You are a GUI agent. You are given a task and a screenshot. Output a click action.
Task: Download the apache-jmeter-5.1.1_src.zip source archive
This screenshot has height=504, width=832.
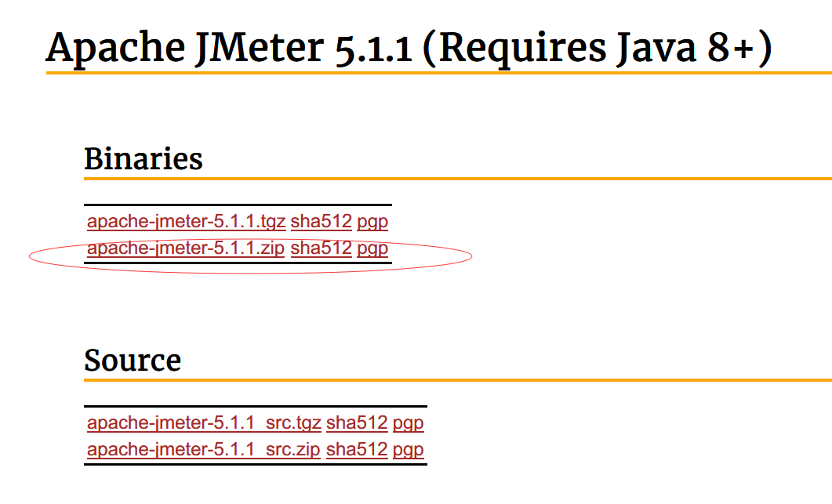point(203,450)
